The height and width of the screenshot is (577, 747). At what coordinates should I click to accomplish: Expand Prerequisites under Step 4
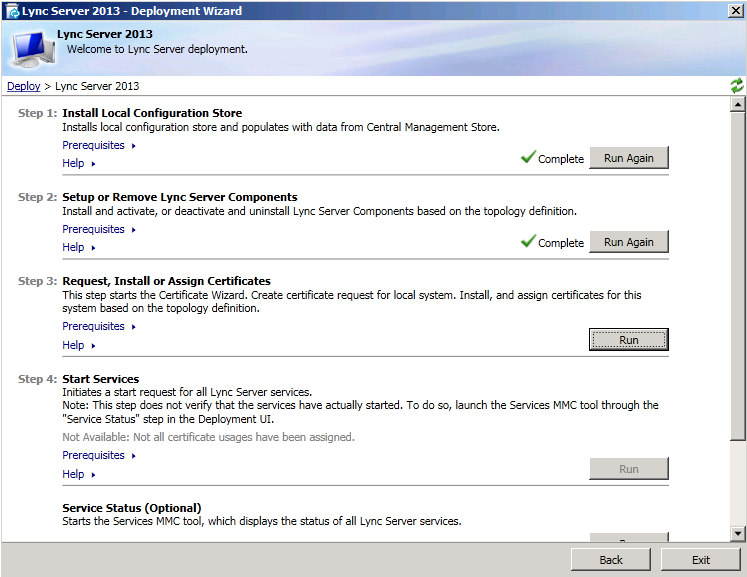click(99, 456)
